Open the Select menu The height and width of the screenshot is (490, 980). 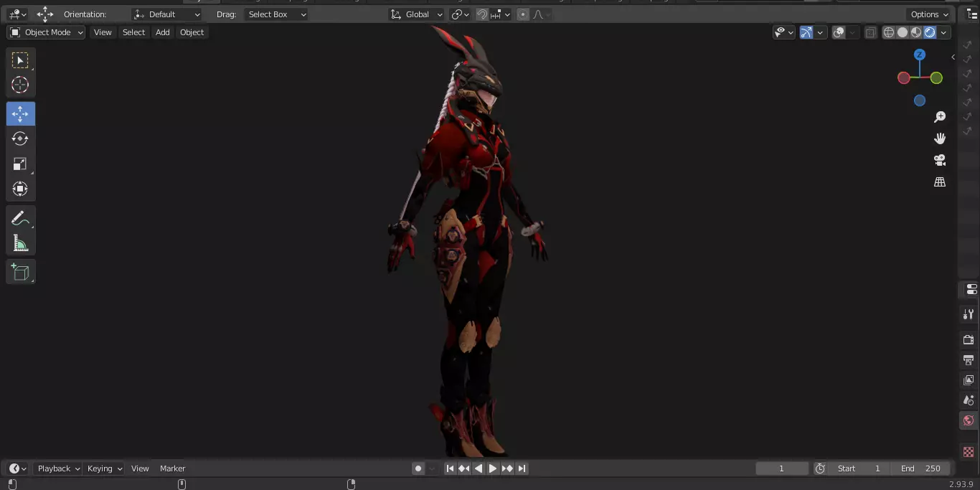(133, 32)
